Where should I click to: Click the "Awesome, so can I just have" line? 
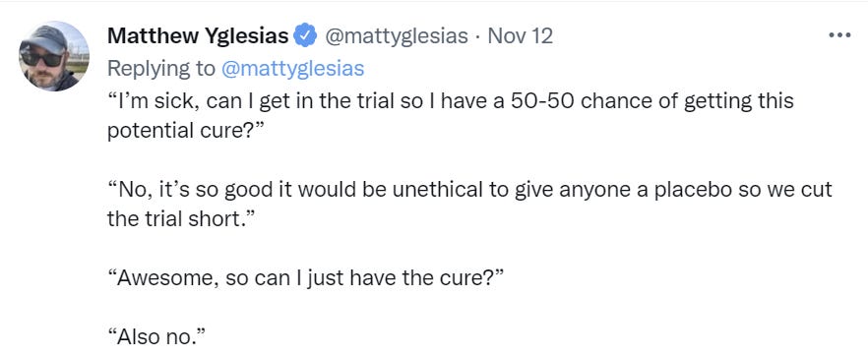tap(305, 278)
